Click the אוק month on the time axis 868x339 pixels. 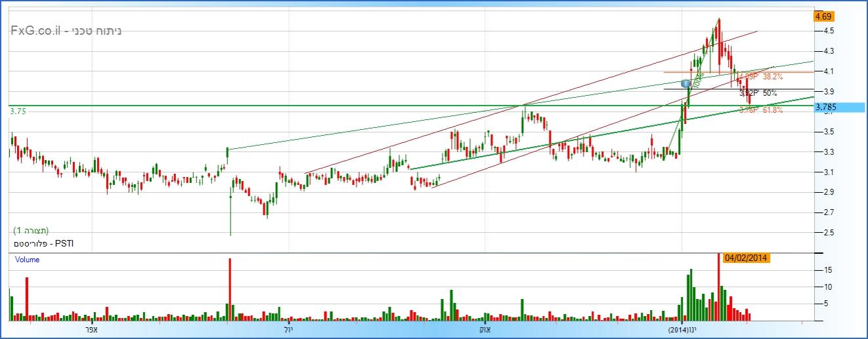[x=485, y=329]
